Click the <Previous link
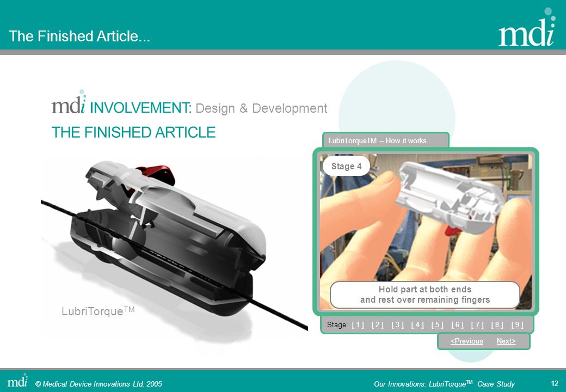The image size is (566, 392). click(x=467, y=341)
